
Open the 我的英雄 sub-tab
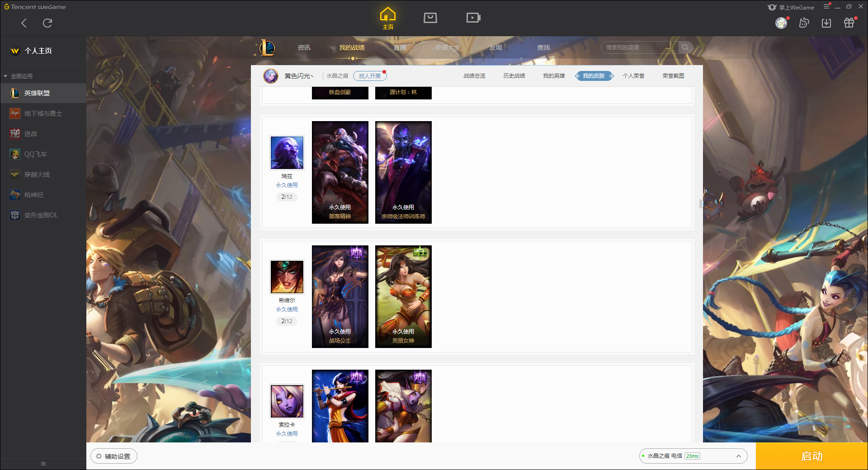[x=554, y=76]
